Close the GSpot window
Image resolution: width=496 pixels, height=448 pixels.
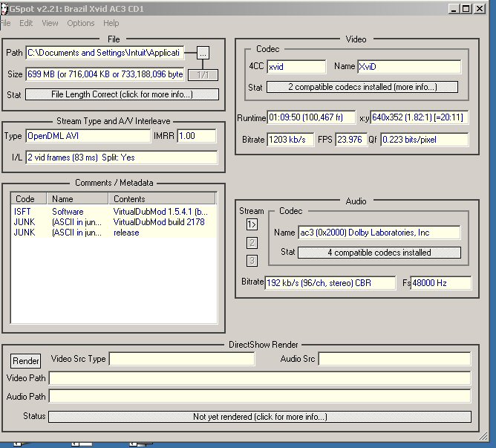point(480,9)
